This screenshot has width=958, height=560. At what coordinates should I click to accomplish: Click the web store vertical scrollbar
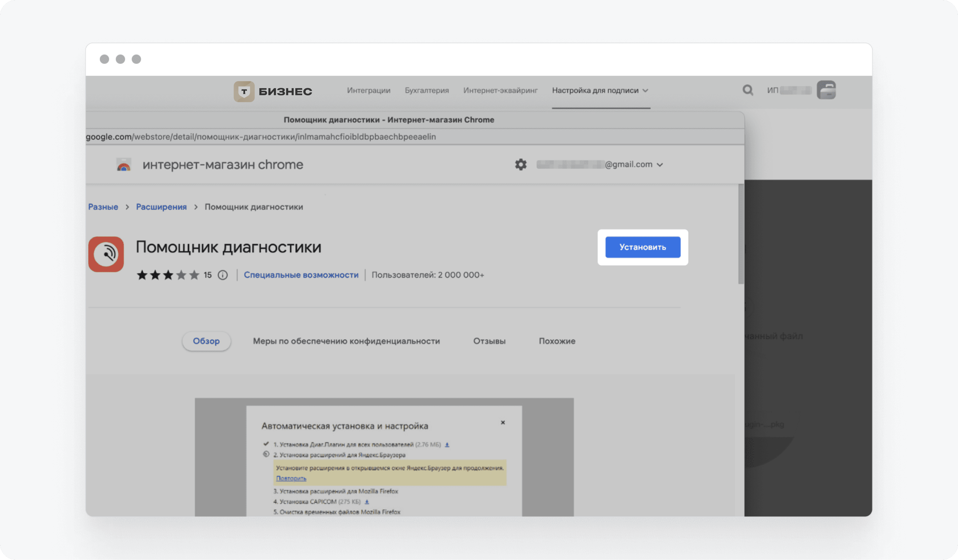coord(741,234)
